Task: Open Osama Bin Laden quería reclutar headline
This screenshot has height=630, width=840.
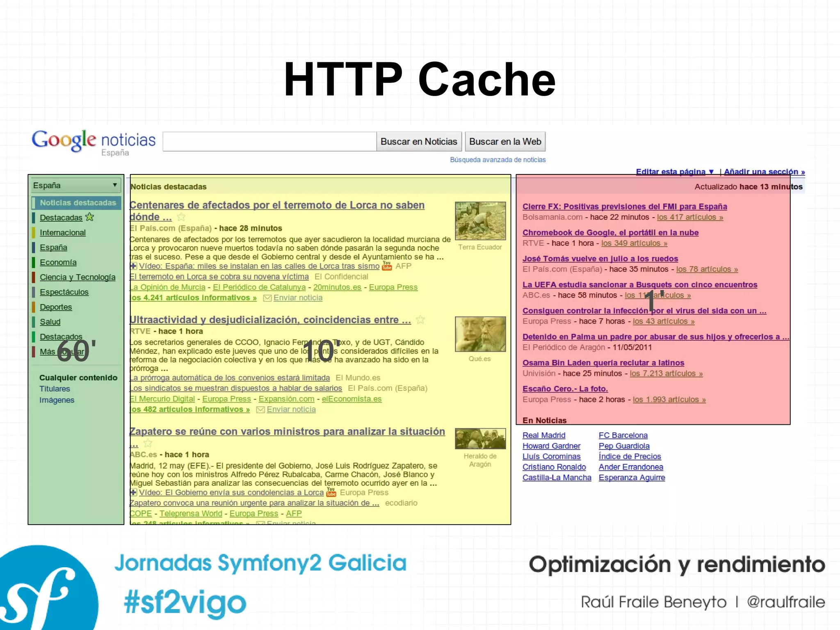Action: pos(603,363)
